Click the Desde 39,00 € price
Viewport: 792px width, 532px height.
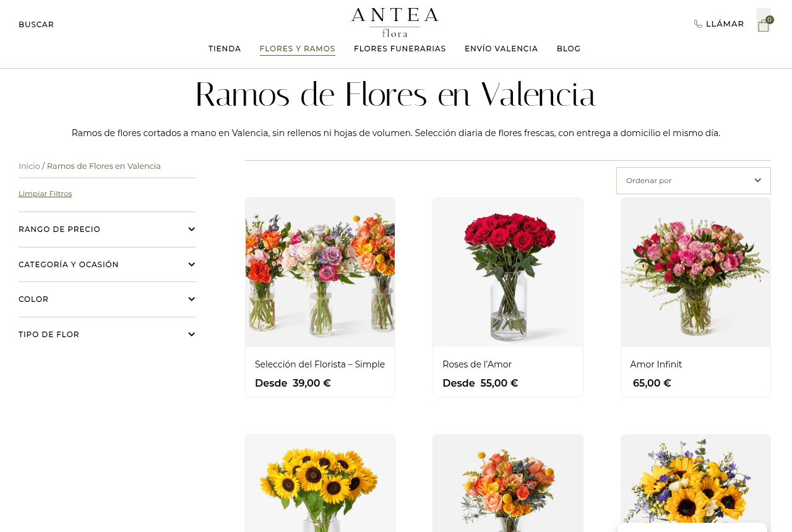293,383
